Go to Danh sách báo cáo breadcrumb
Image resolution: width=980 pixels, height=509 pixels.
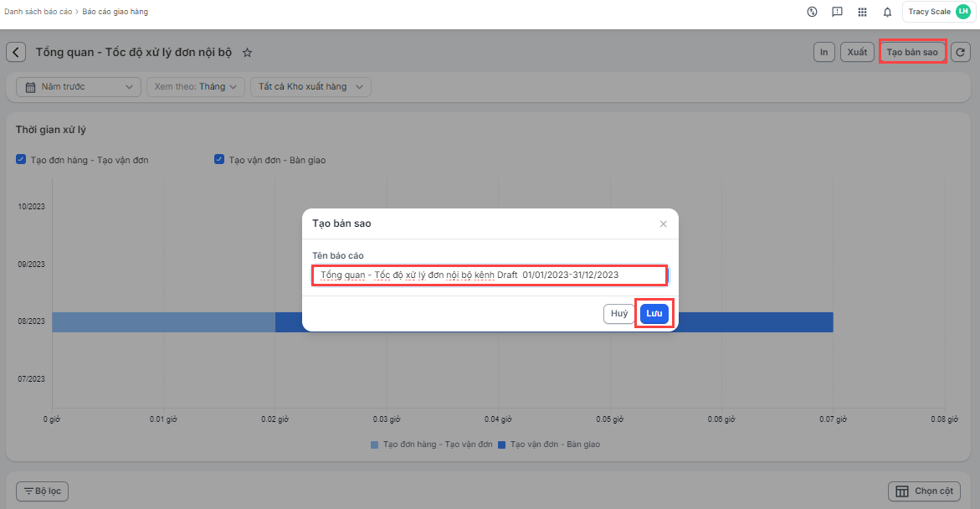(x=38, y=12)
